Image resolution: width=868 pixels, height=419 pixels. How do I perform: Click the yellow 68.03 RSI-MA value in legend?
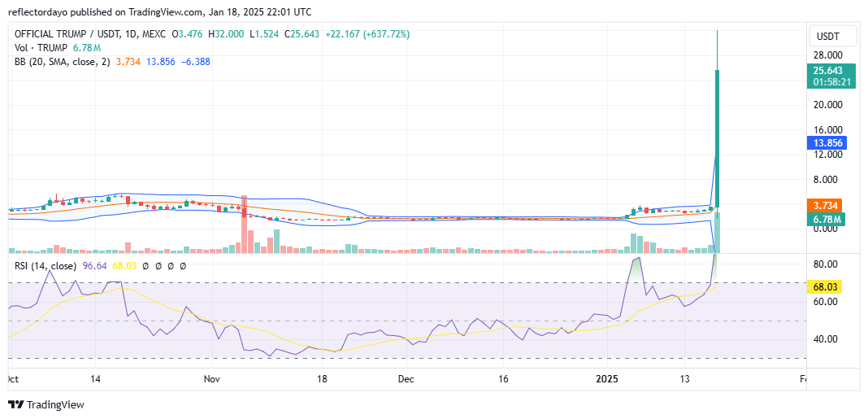(x=124, y=266)
